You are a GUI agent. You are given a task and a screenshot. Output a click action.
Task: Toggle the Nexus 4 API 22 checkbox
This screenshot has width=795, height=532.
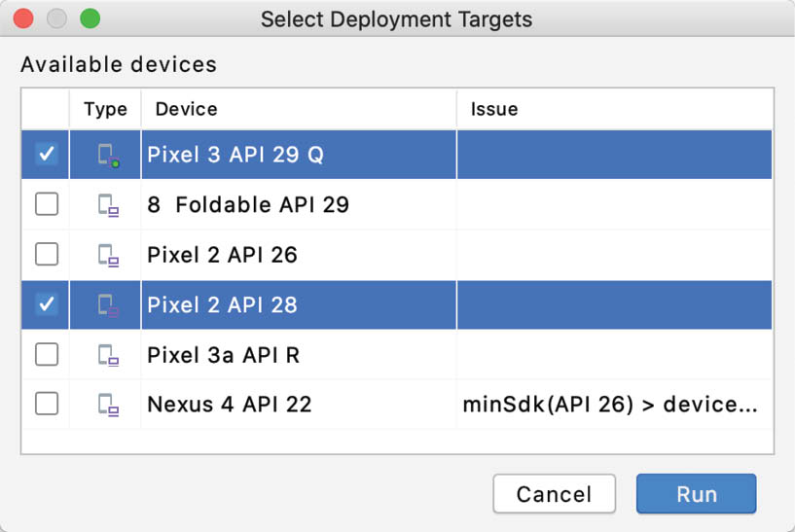[x=46, y=404]
